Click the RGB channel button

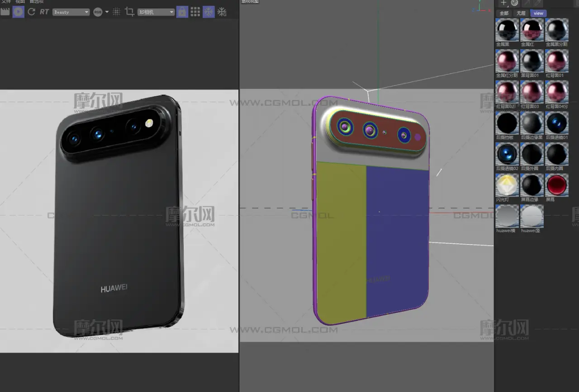(x=98, y=12)
